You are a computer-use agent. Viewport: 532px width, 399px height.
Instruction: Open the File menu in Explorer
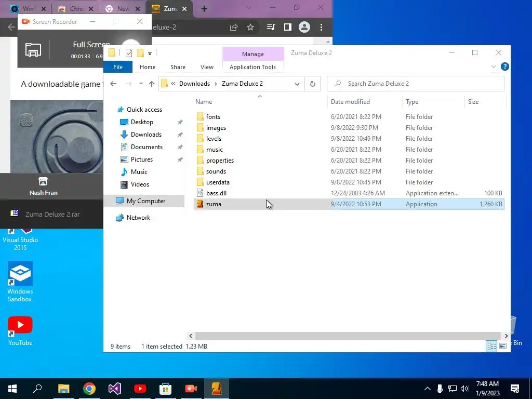pyautogui.click(x=118, y=67)
